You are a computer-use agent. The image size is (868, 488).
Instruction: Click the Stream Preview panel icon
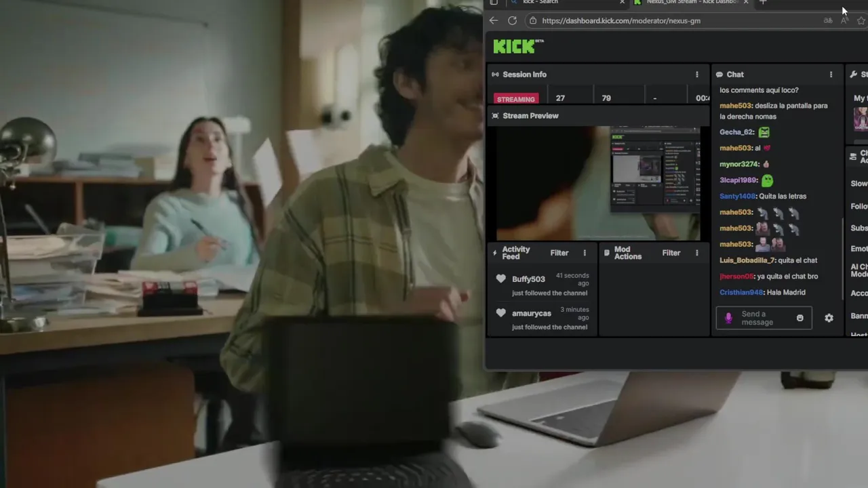(x=496, y=116)
